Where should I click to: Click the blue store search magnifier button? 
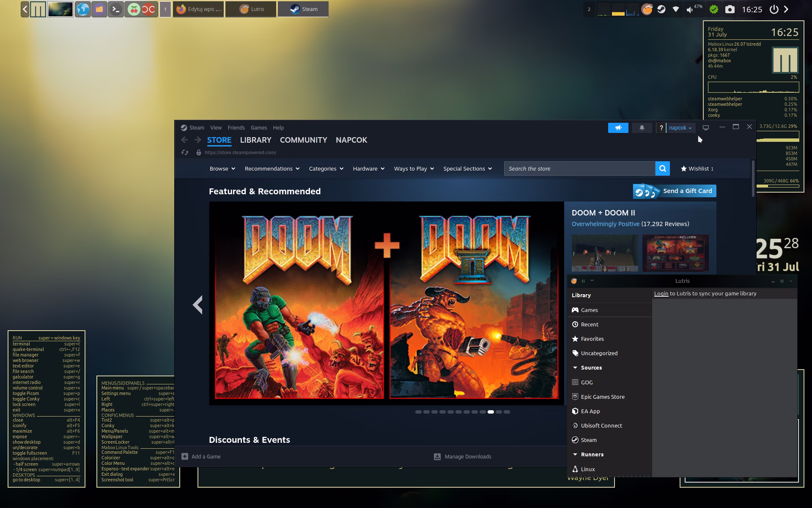[663, 168]
